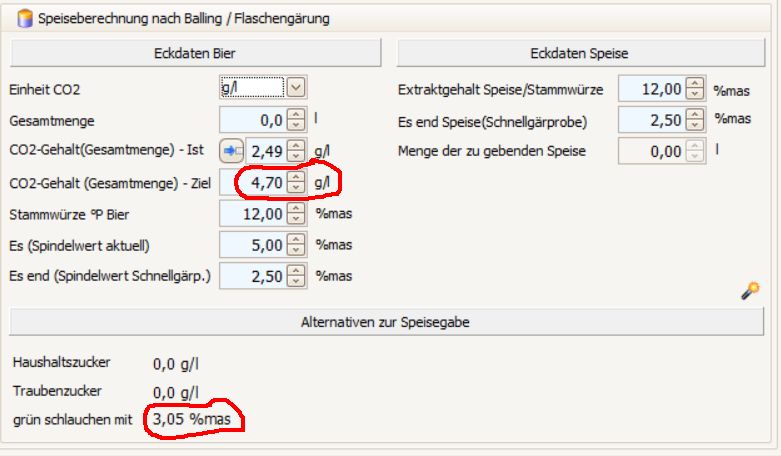Image resolution: width=781 pixels, height=456 pixels.
Task: Click the Stammwürze °P Bier stepper arrows
Action: [x=297, y=213]
